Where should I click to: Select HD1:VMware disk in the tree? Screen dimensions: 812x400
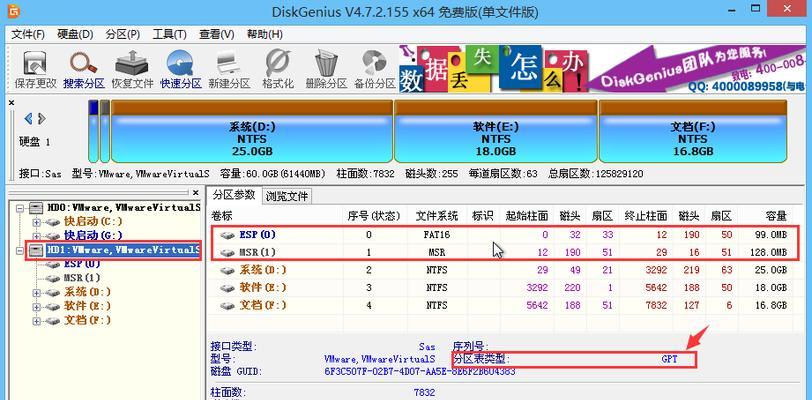pyautogui.click(x=123, y=250)
